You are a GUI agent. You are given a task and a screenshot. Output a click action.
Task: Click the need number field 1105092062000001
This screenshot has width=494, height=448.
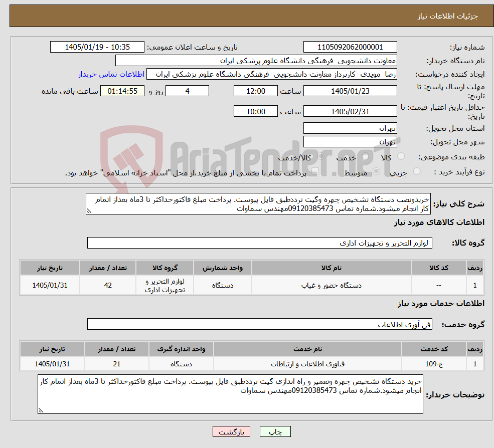(350, 47)
